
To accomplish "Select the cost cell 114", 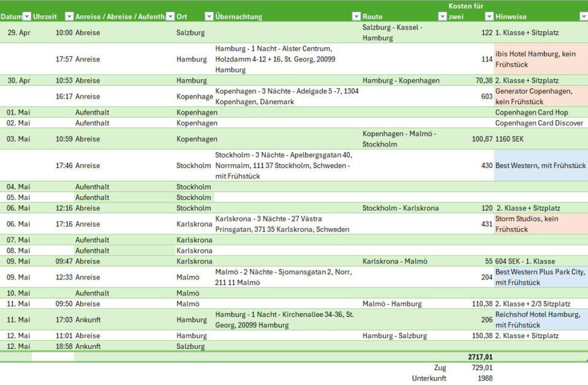I will click(x=470, y=59).
